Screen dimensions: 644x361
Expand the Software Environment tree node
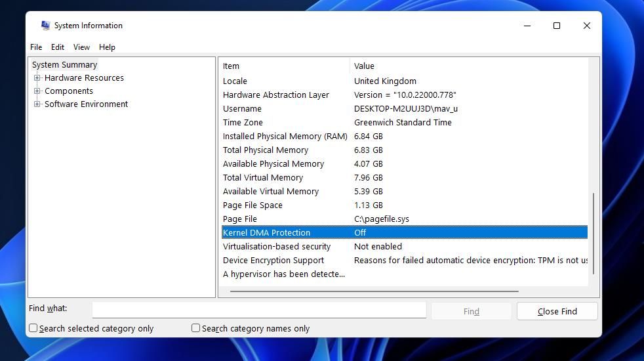[37, 104]
